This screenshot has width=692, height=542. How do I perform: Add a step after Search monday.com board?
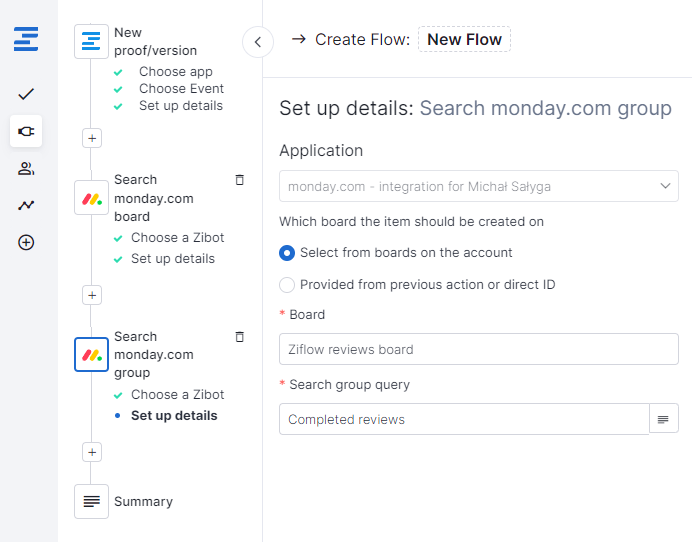(x=92, y=295)
